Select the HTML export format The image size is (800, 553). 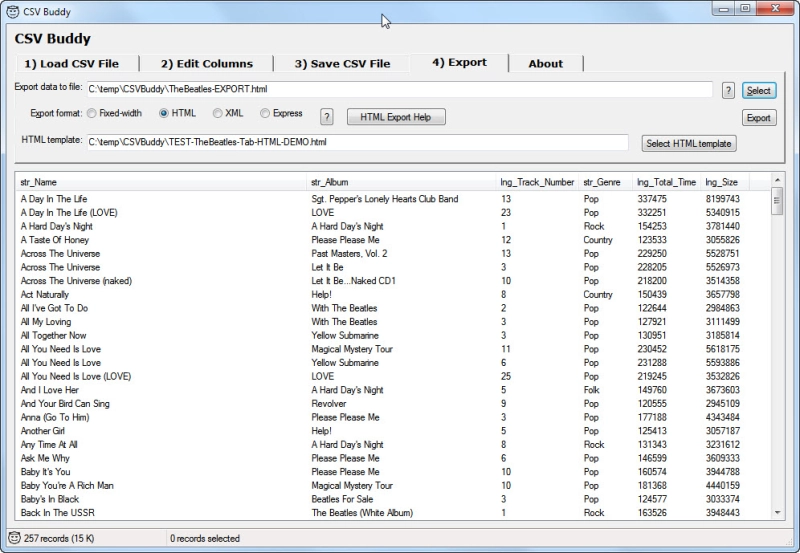coord(178,113)
